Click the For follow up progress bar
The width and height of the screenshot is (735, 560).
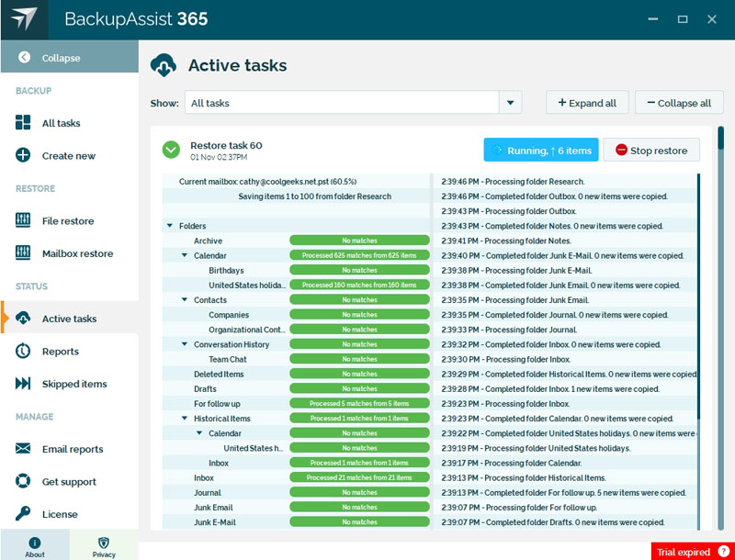pos(359,403)
